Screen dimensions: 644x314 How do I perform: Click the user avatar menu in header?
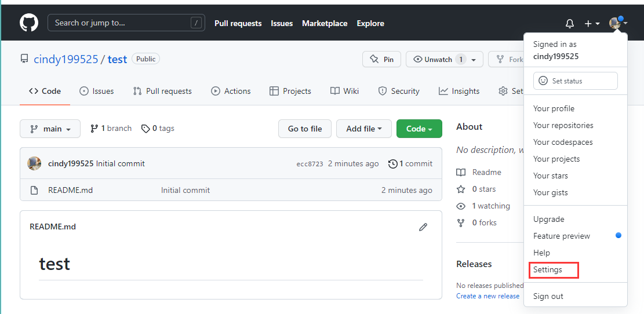point(618,23)
